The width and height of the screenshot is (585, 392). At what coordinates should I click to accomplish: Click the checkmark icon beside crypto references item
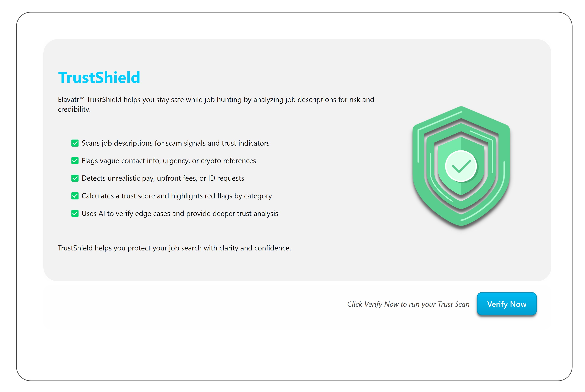coord(75,161)
